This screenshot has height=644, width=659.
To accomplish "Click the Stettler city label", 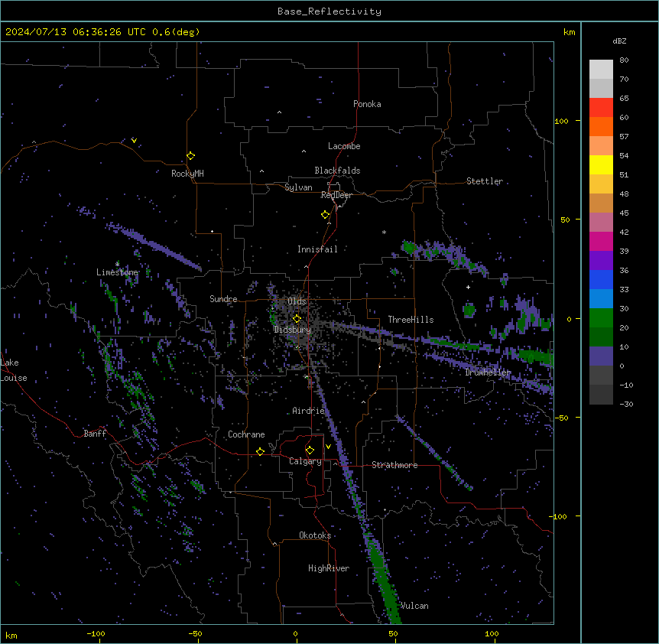I will click(x=485, y=181).
